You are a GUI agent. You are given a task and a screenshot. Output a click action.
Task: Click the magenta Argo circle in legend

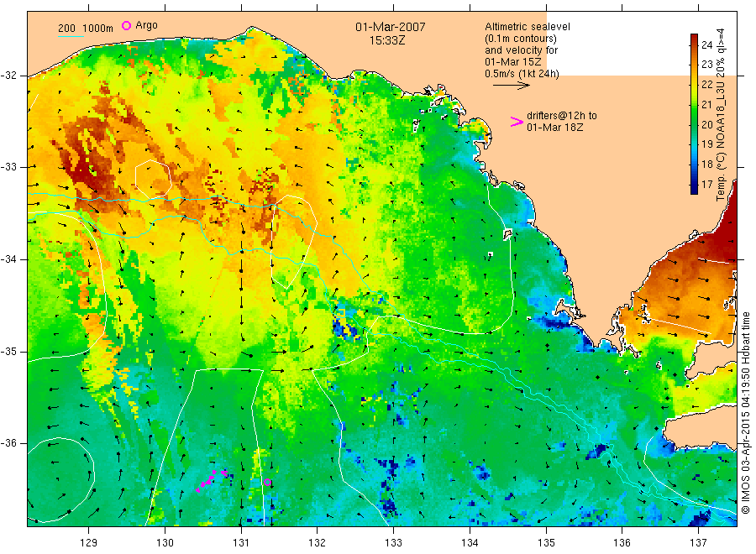126,25
